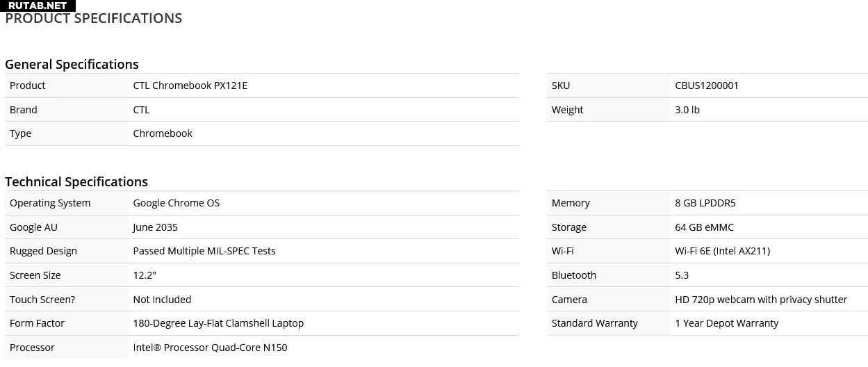
Task: Click the Intel Processor Quad-Core N150 value
Action: pos(210,348)
